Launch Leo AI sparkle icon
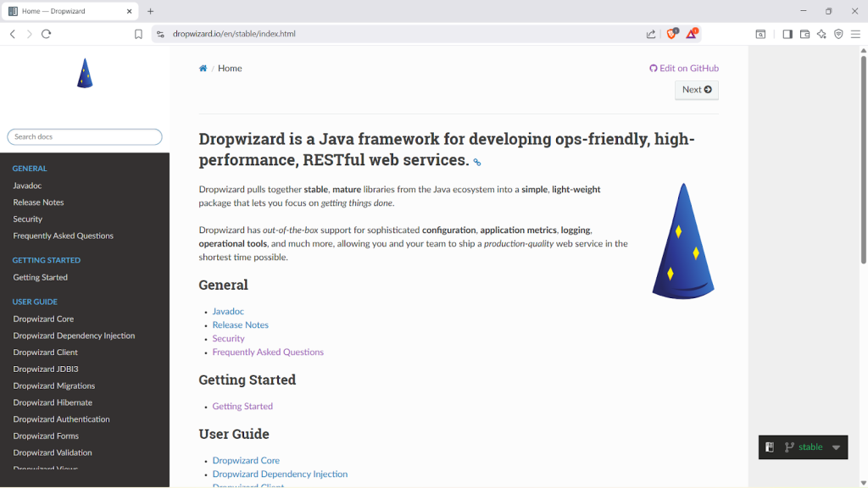868x488 pixels. point(821,34)
